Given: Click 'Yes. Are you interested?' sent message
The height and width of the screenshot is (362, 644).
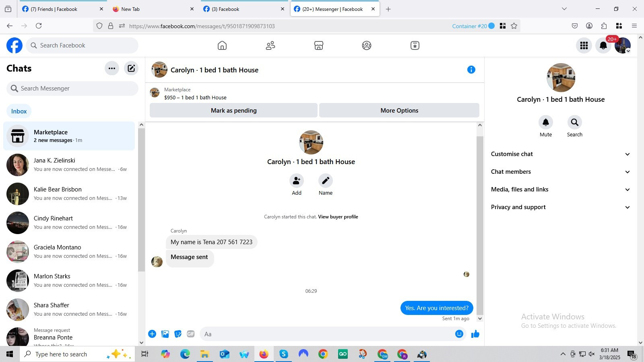Looking at the screenshot, I should pos(437,308).
